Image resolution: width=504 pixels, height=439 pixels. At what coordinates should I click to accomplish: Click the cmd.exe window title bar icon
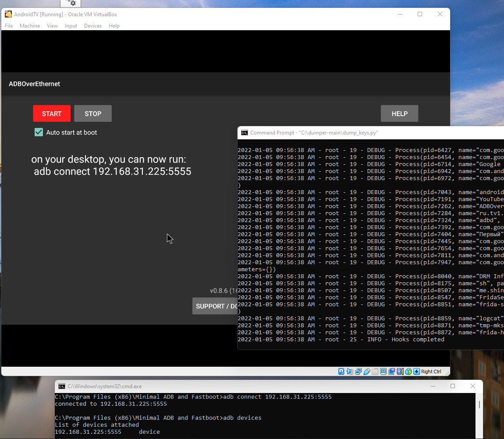(x=62, y=386)
